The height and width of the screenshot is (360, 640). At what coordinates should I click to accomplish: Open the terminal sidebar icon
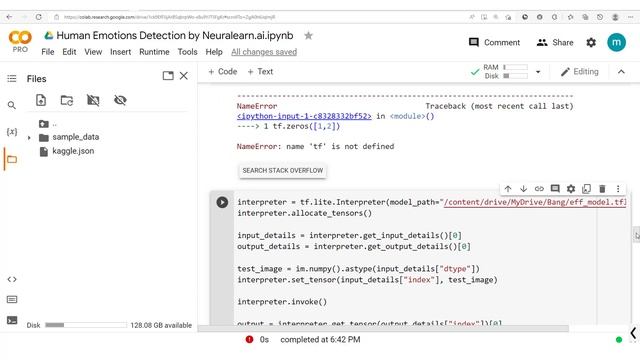12,320
